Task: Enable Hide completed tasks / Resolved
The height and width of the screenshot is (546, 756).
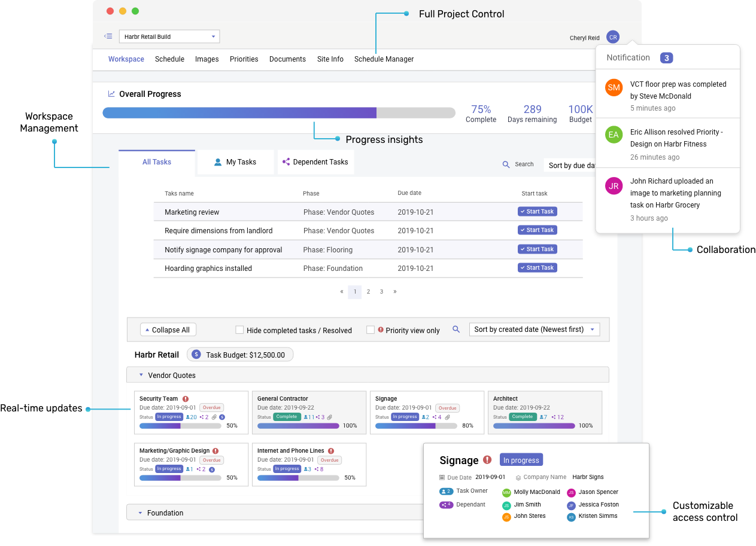Action: point(239,330)
